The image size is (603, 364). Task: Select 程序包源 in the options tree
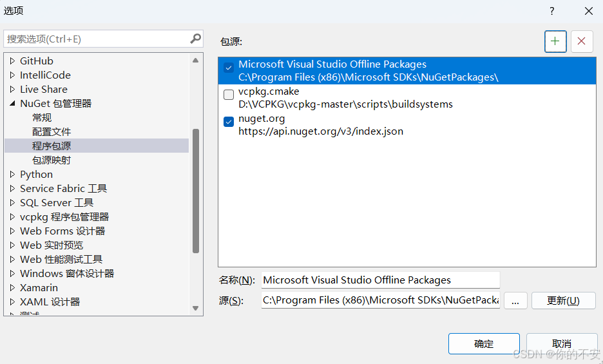(52, 146)
